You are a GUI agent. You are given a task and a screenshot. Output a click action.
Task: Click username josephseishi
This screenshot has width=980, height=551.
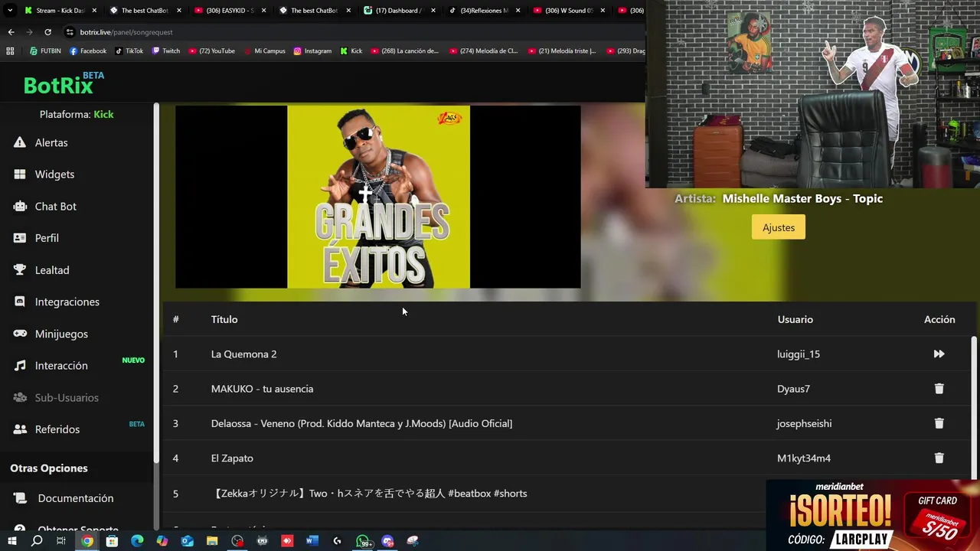[x=804, y=423]
